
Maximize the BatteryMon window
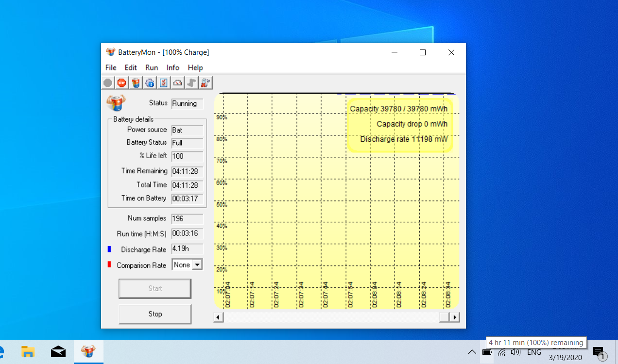click(423, 52)
